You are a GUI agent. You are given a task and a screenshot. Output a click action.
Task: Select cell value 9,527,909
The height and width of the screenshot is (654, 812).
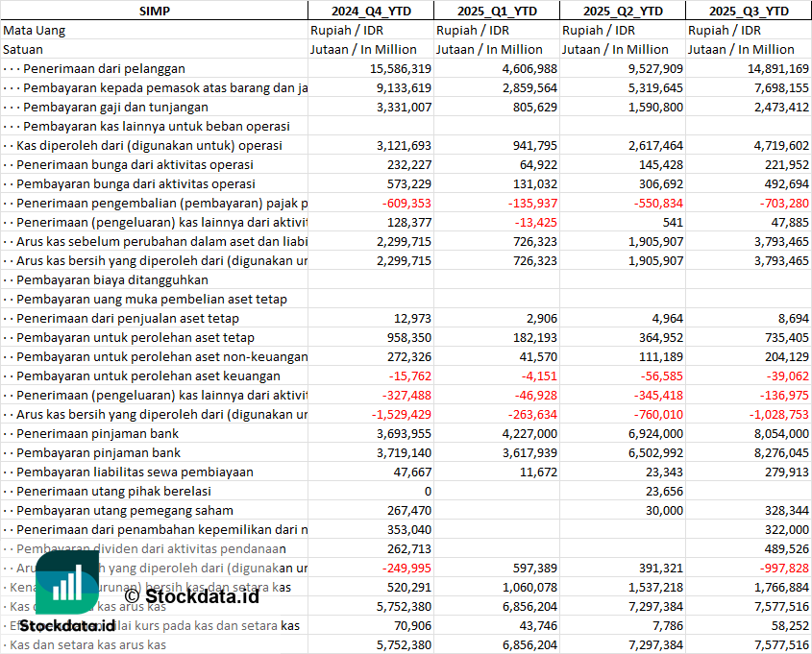coord(655,69)
